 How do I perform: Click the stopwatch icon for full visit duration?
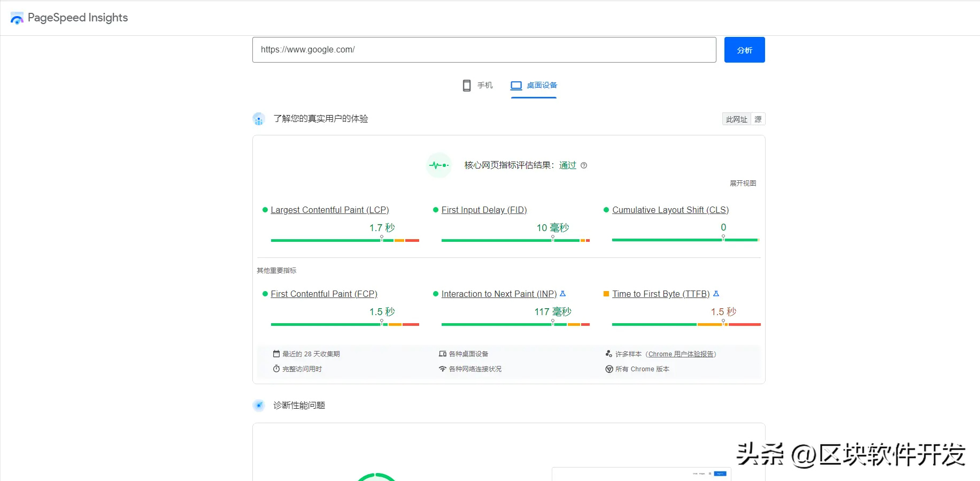pyautogui.click(x=276, y=369)
